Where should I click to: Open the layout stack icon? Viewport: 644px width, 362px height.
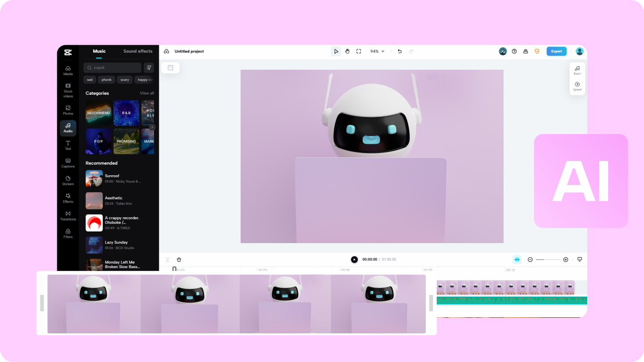click(525, 51)
